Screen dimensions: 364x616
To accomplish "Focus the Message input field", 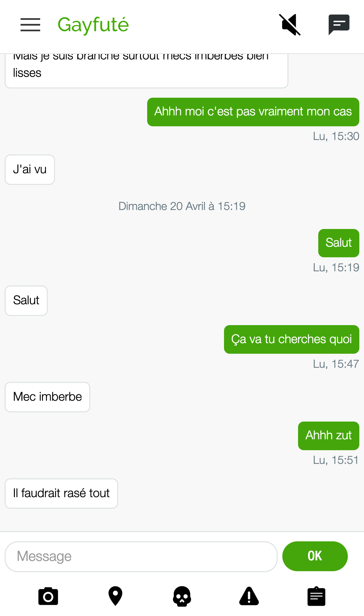I will coord(141,556).
